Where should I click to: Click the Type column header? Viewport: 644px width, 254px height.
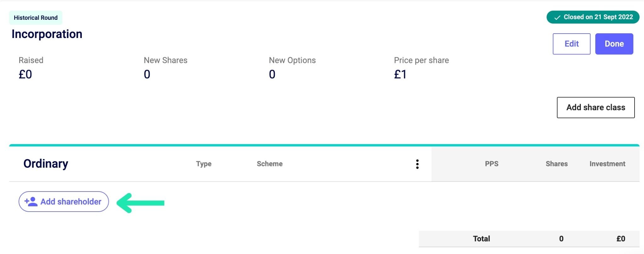tap(204, 164)
